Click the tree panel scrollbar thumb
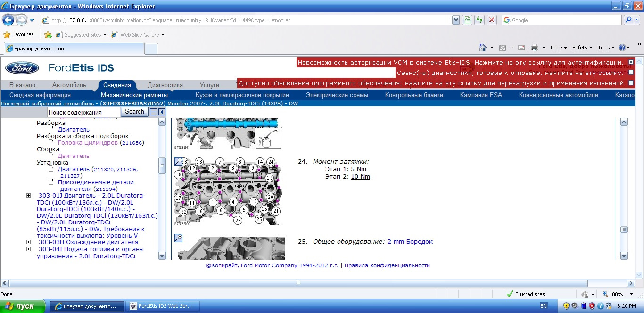Viewport: 644px width, 313px height. (x=162, y=165)
